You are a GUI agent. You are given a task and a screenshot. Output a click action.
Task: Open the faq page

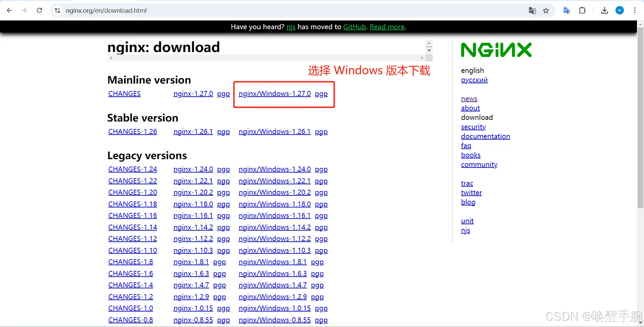pyautogui.click(x=466, y=146)
